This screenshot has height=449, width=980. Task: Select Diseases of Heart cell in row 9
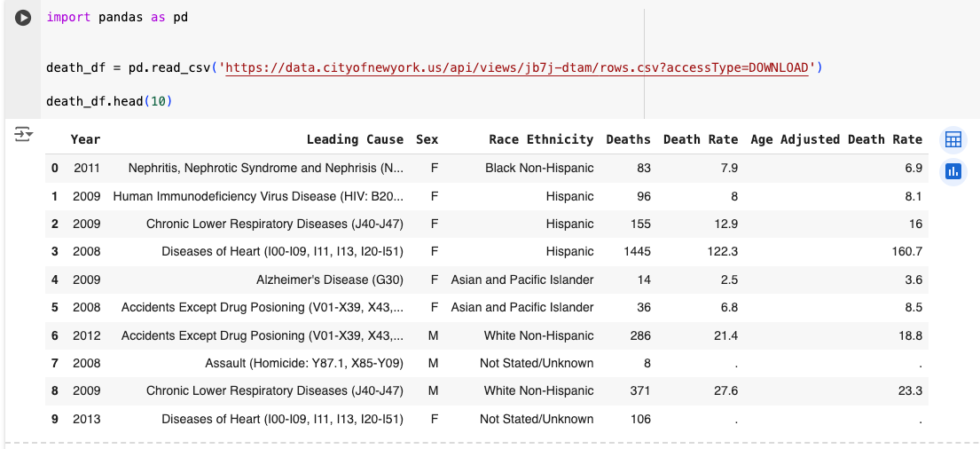[x=282, y=419]
